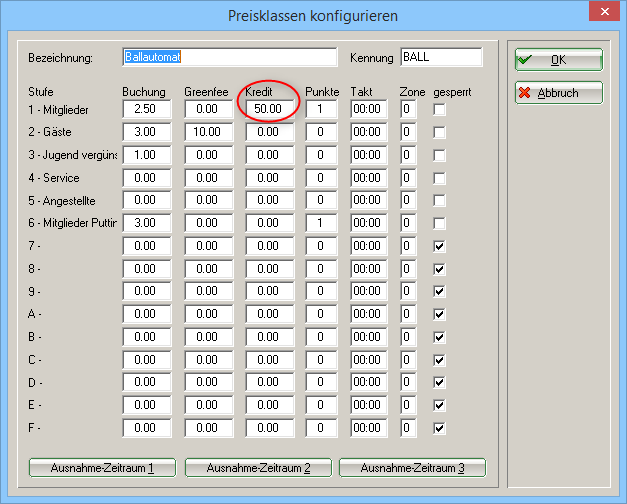Click the Kennung field containing BALL
Viewport: 627px width, 504px height.
pos(441,57)
